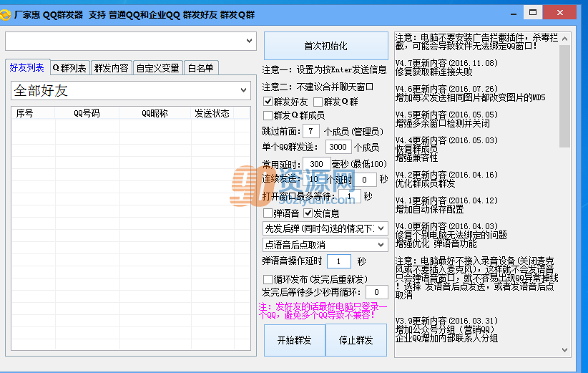
Task: Click the V4.0更新内容 changelog line
Action: [x=446, y=226]
